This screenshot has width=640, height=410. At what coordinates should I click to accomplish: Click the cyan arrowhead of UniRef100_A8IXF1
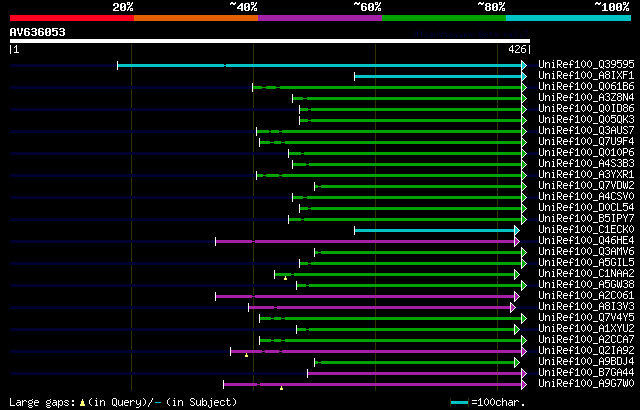[x=524, y=76]
